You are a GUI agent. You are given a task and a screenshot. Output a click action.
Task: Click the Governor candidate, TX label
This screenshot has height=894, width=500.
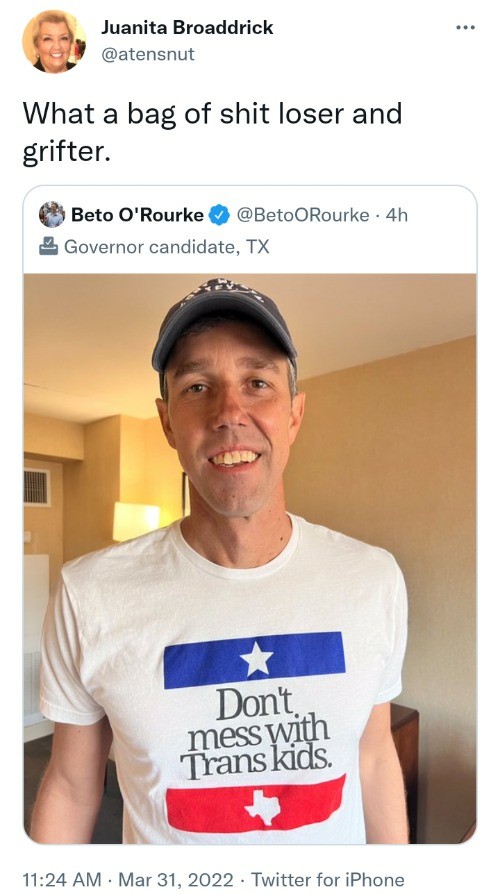coord(166,247)
